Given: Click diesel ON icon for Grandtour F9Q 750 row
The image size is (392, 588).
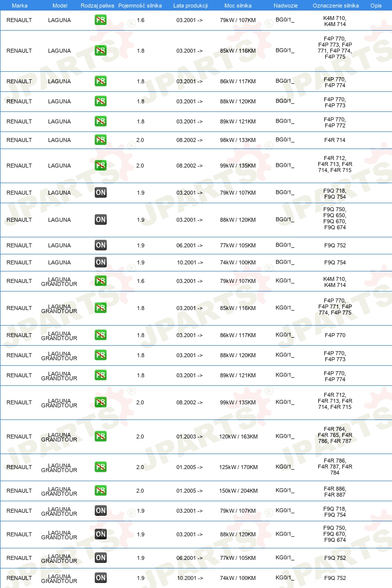Looking at the screenshot, I should (100, 534).
